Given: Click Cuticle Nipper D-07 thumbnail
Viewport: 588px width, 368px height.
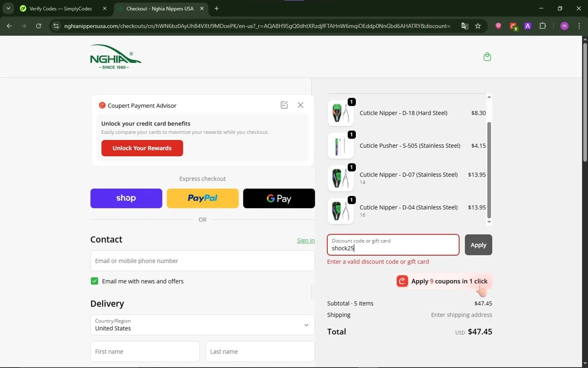Looking at the screenshot, I should click(341, 178).
